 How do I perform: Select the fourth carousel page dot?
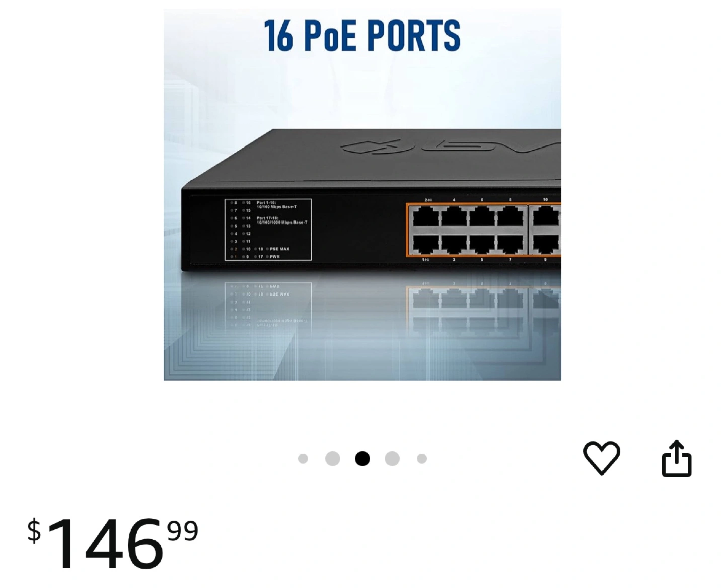392,458
